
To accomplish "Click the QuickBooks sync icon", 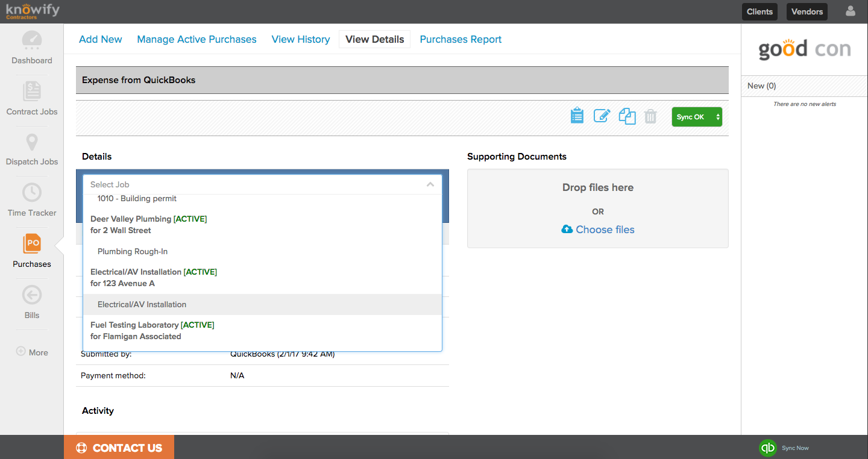I will click(x=767, y=448).
